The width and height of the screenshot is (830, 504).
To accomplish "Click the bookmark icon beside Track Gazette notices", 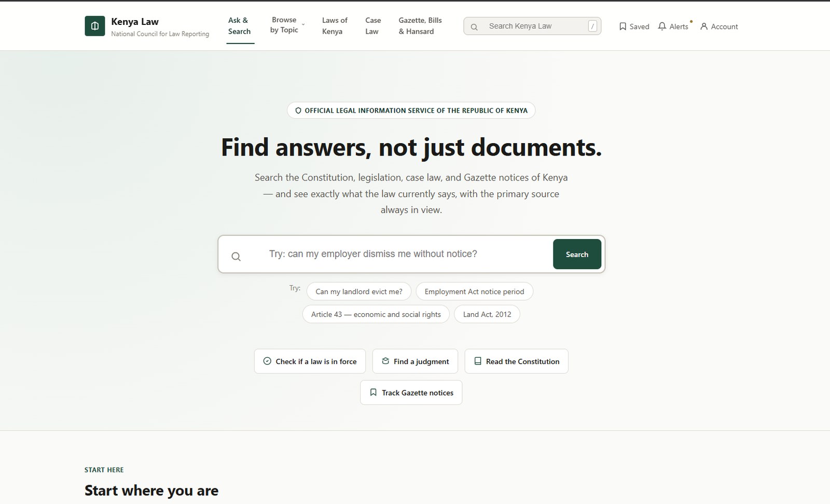I will [x=373, y=393].
